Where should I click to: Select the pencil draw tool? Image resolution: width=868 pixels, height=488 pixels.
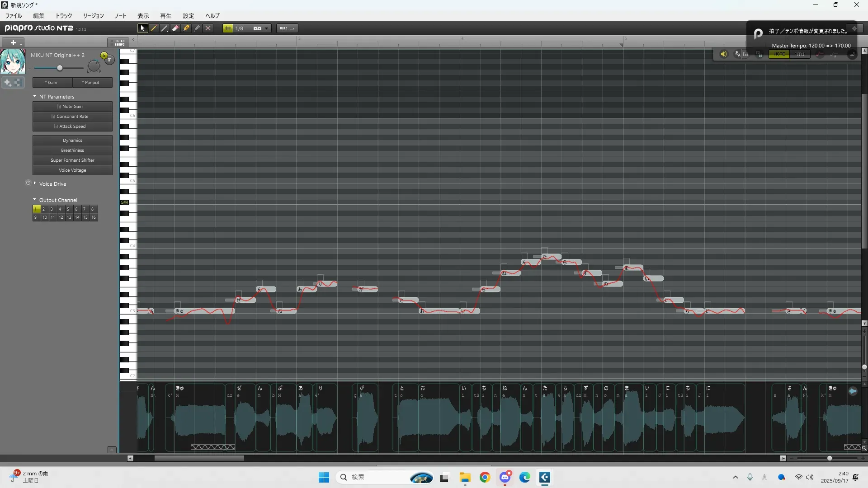pos(154,28)
